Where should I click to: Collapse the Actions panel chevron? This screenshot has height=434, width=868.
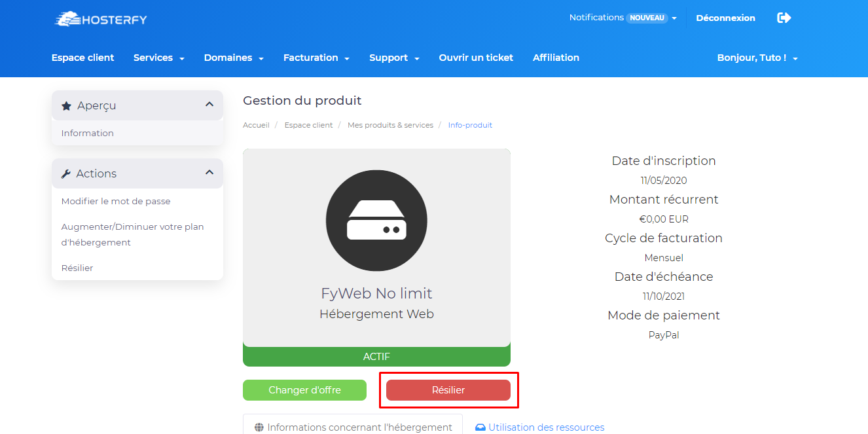[x=209, y=172]
